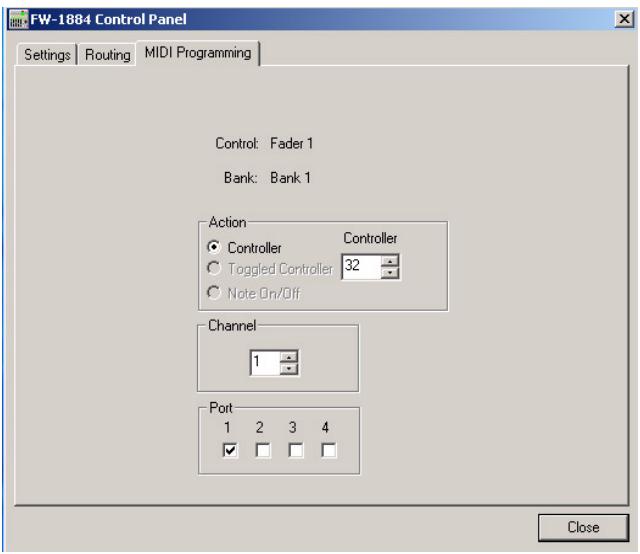Click the 'Bank 1' bank name text
The width and height of the screenshot is (640, 554).
(x=290, y=178)
